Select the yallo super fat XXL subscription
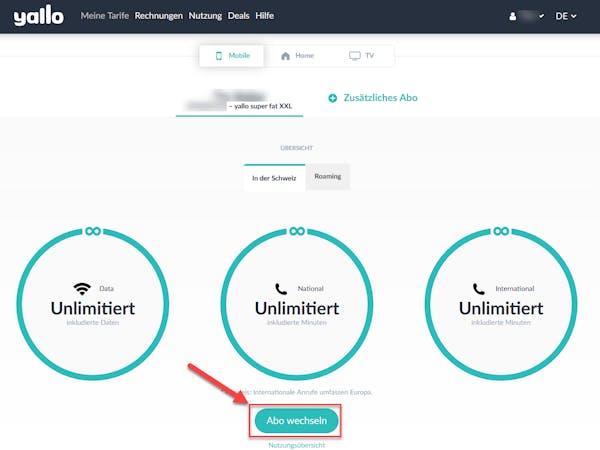 point(239,101)
